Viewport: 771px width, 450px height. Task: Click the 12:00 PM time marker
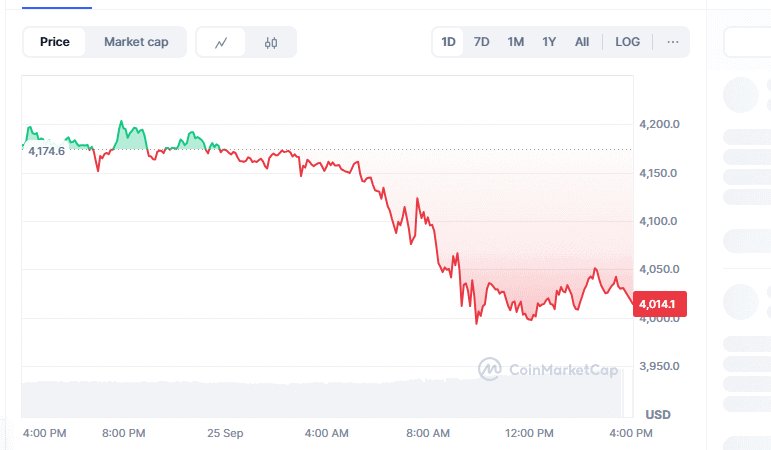pos(529,433)
